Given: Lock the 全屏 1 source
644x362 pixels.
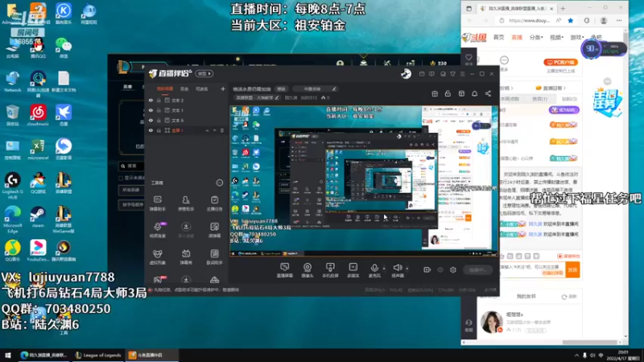Looking at the screenshot, I should (x=159, y=130).
